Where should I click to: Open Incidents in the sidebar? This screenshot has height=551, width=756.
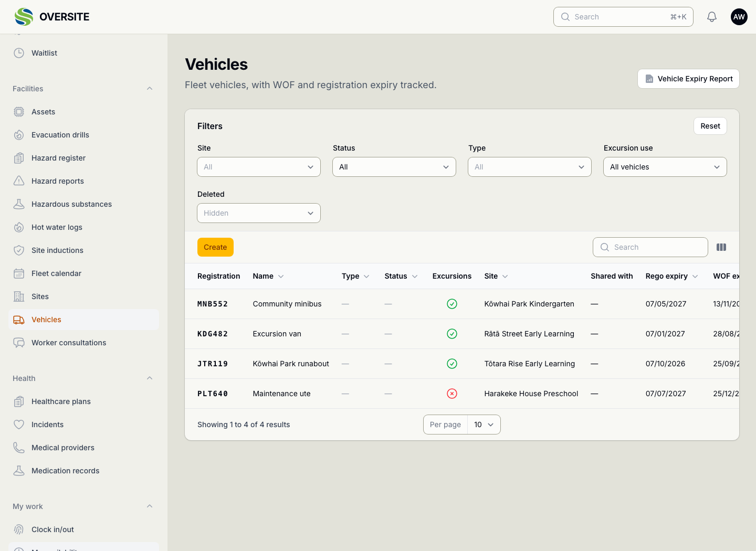pos(83,425)
